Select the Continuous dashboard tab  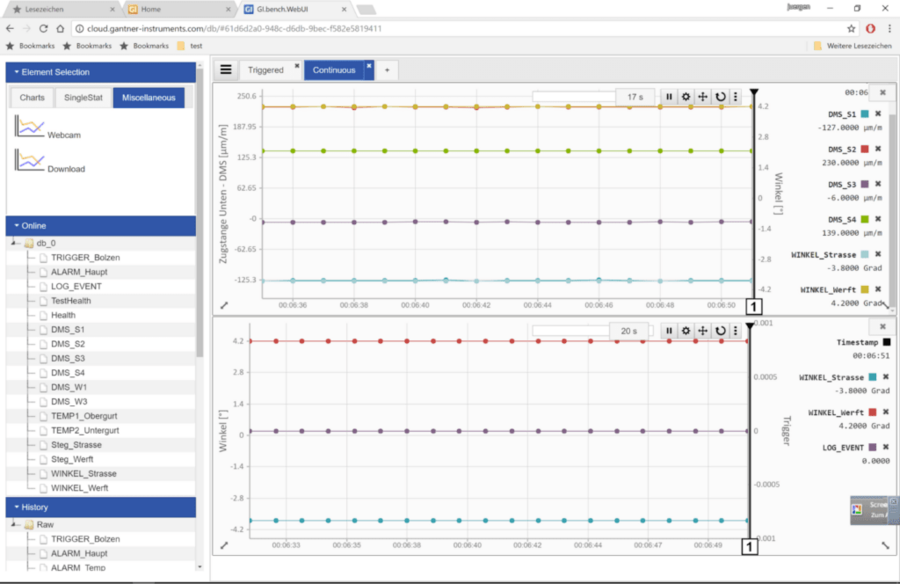pos(334,70)
